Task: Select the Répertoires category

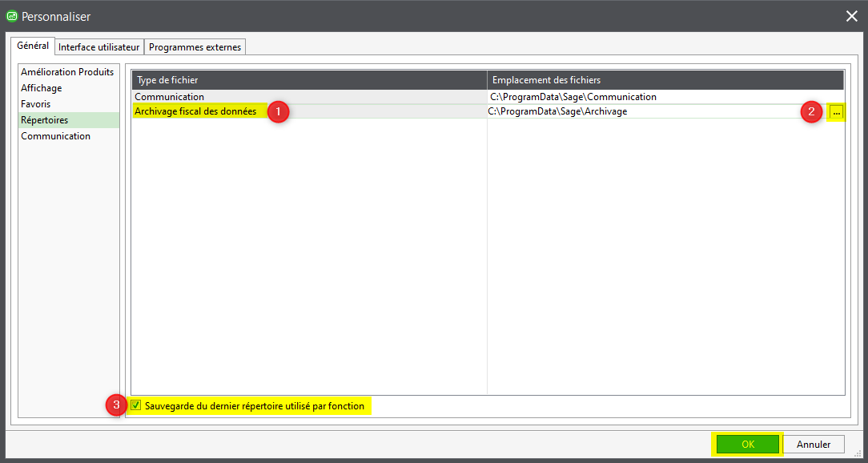Action: [45, 120]
